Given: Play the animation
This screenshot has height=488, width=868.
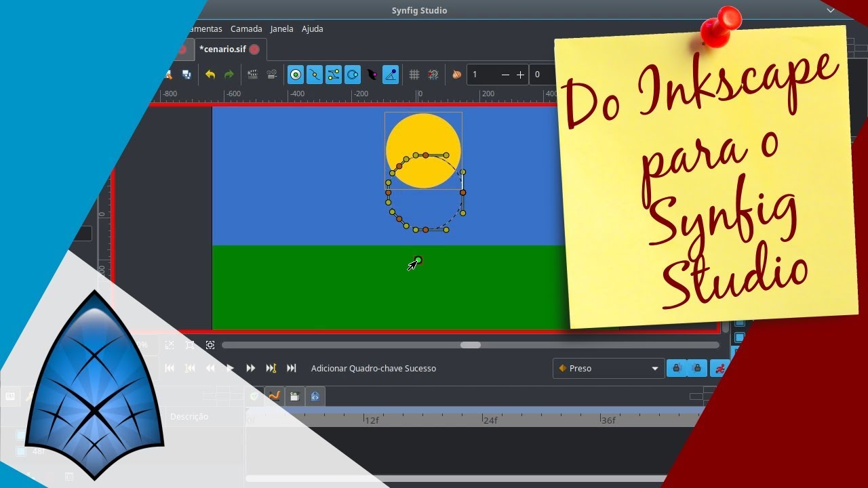Looking at the screenshot, I should tap(230, 368).
